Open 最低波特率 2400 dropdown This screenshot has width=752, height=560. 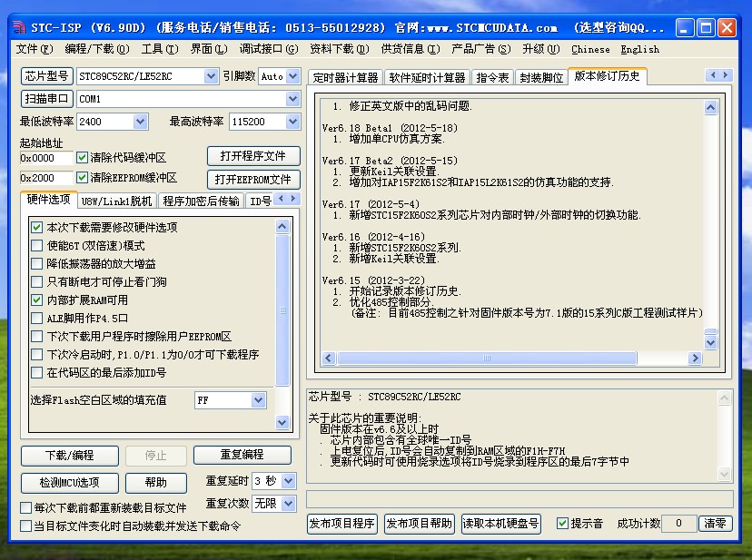point(140,122)
